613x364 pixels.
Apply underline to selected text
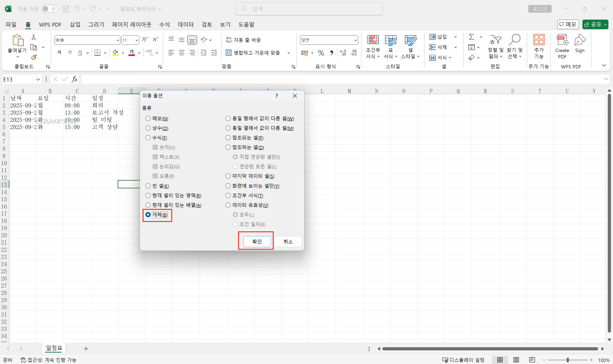[80, 52]
